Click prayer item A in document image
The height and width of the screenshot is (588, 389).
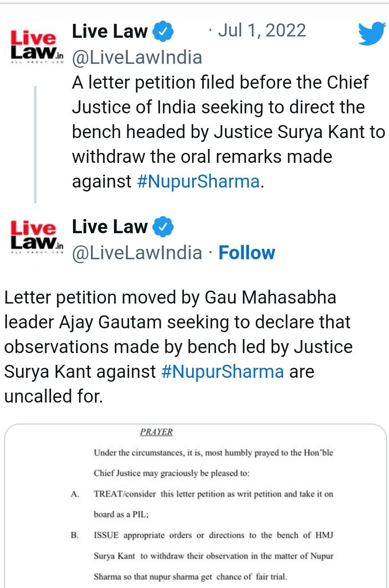202,504
